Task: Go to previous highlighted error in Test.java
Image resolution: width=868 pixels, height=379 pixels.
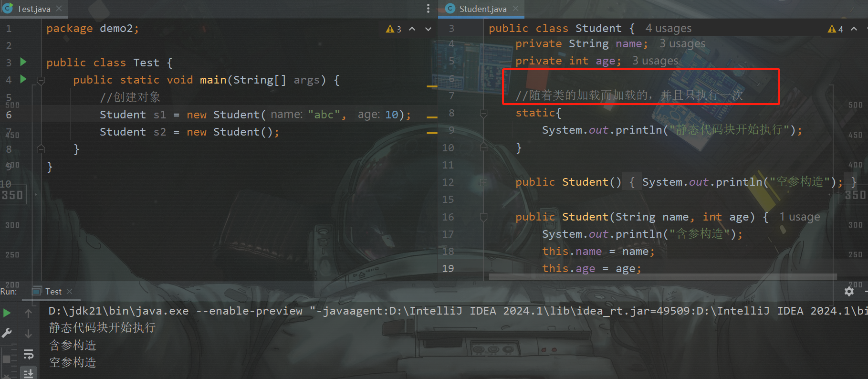Action: [412, 29]
